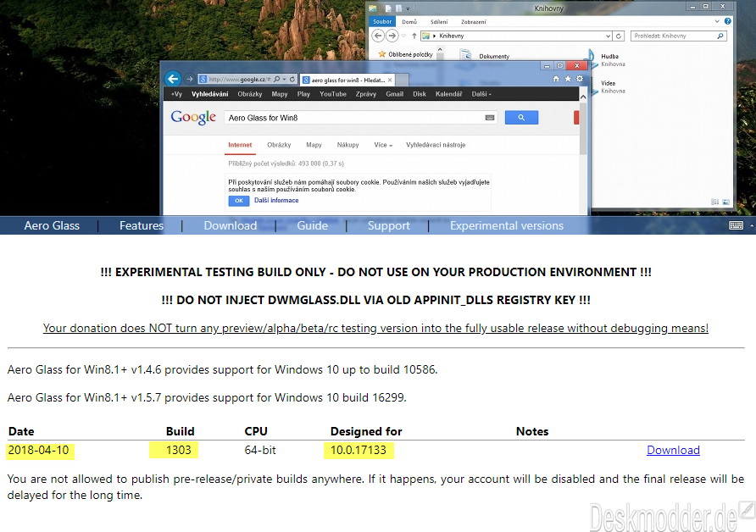Open the Aero Glass navigation link
This screenshot has width=756, height=532.
pos(52,225)
